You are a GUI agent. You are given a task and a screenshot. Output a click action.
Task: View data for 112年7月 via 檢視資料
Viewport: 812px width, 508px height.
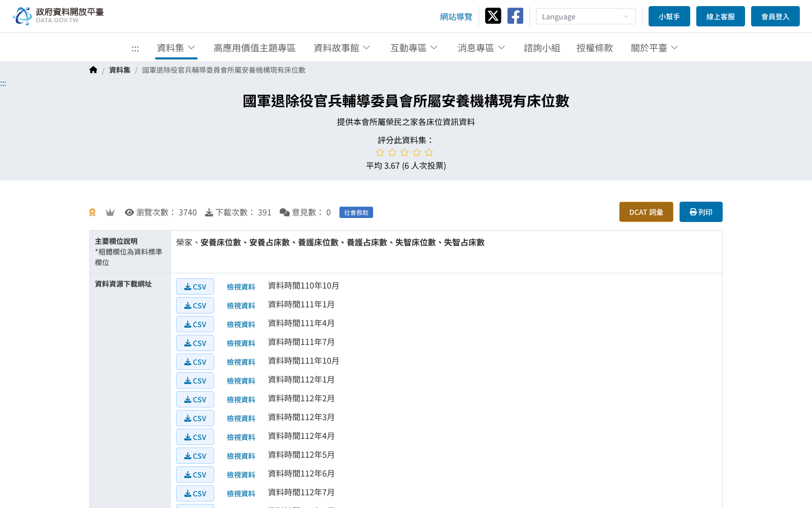coord(241,494)
